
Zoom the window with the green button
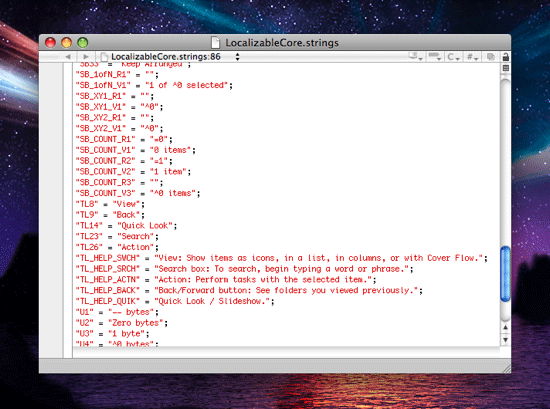(82, 42)
